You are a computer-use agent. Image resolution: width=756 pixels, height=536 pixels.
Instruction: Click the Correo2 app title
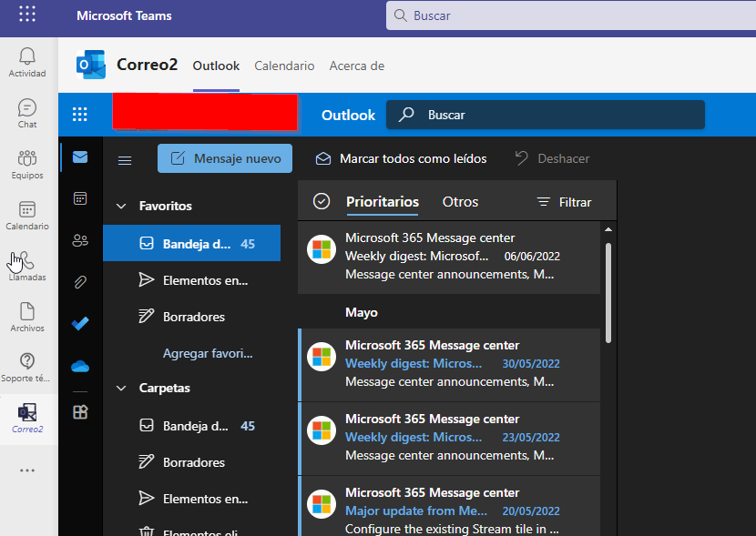147,65
